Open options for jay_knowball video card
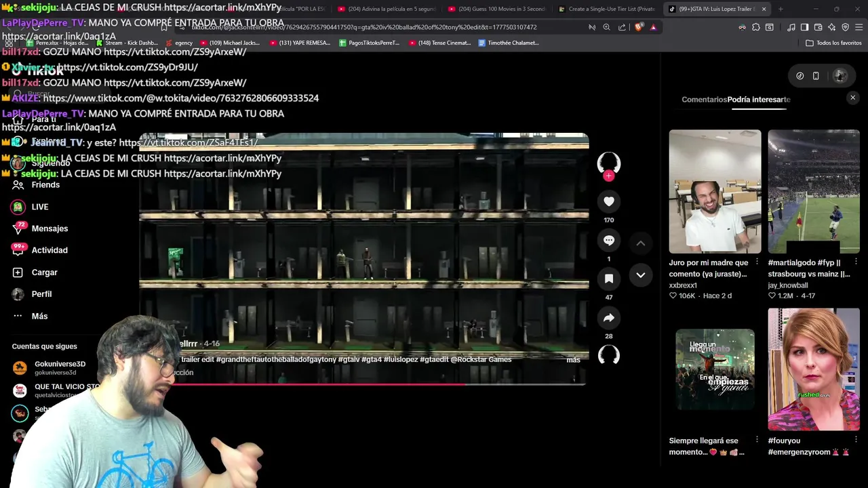The width and height of the screenshot is (868, 488). click(x=856, y=262)
